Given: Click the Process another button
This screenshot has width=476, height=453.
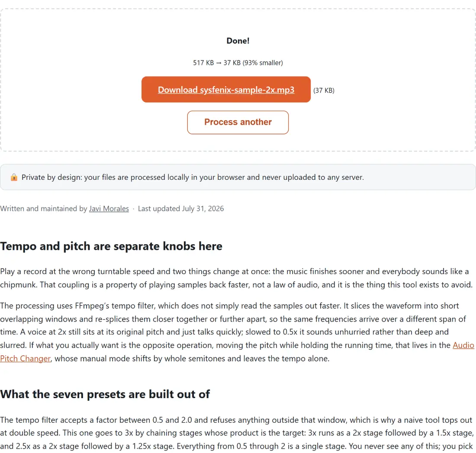Looking at the screenshot, I should point(238,122).
